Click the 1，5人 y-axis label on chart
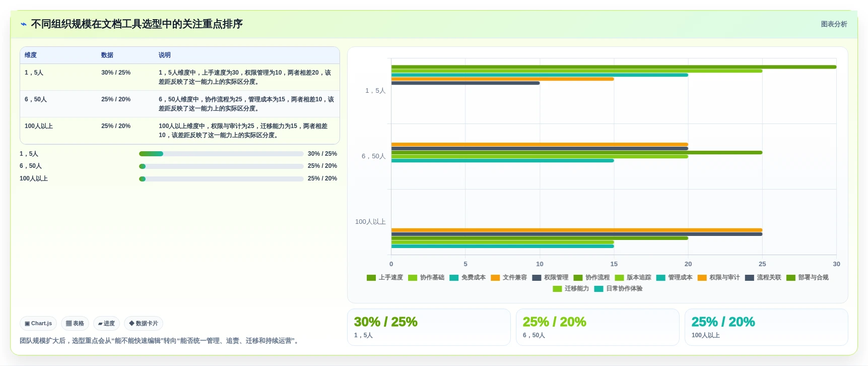868x366 pixels. click(375, 91)
